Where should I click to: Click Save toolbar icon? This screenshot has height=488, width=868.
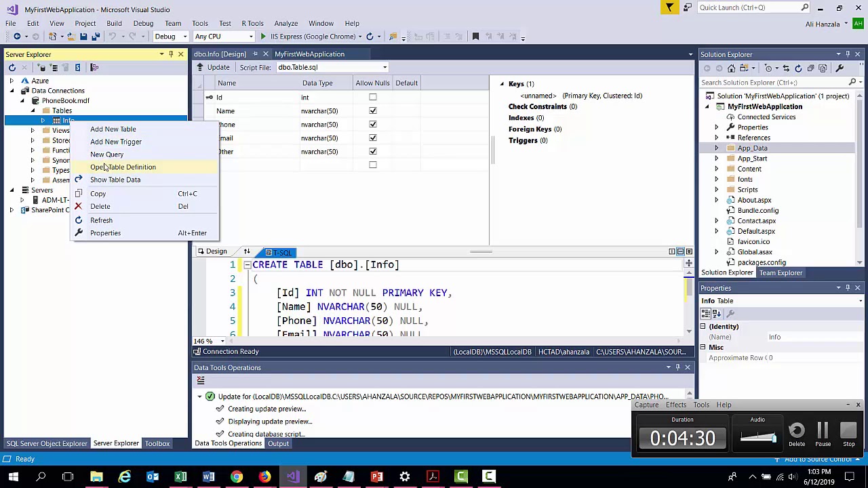point(83,37)
